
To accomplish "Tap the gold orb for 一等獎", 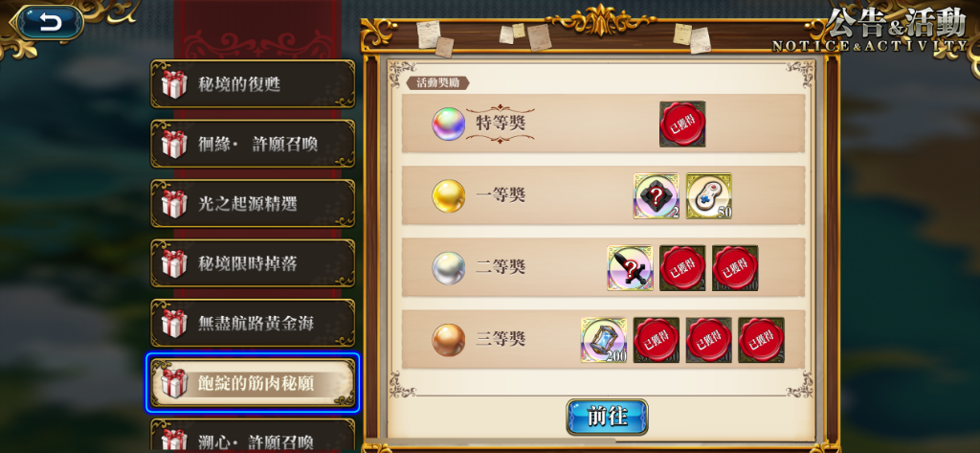I will (x=449, y=195).
